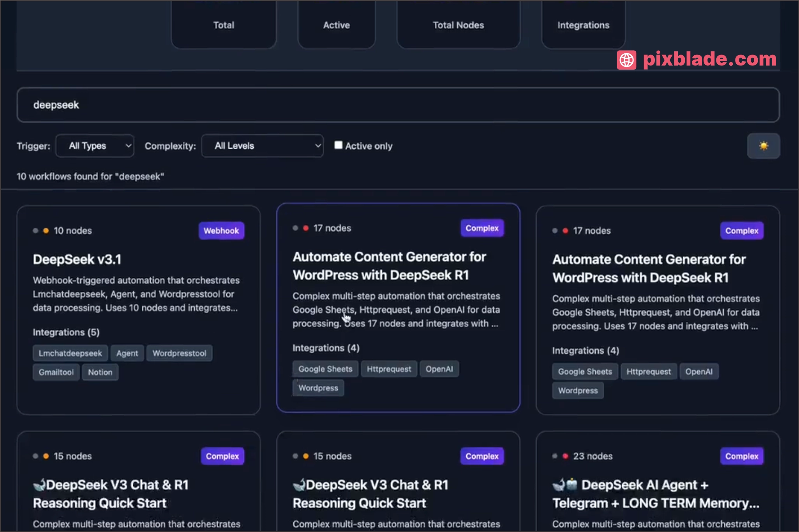Click the Webhook badge on DeepSeek v3.1
Viewport: 799px width, 532px height.
coord(221,231)
